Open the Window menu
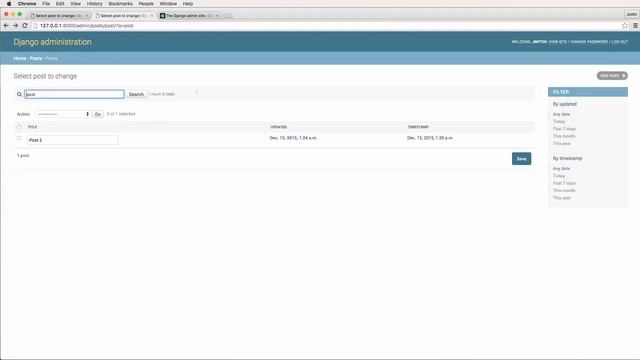Viewport: 640px width, 360px height. coord(168,4)
